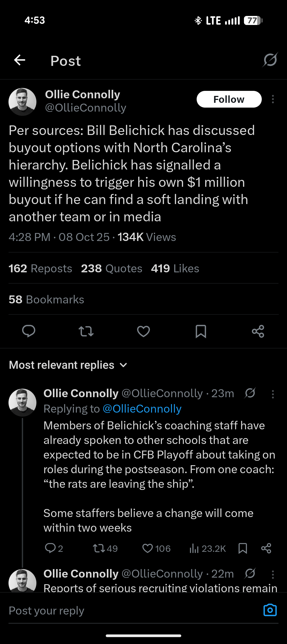Like the main post with the heart icon
This screenshot has width=287, height=644.
point(143,331)
